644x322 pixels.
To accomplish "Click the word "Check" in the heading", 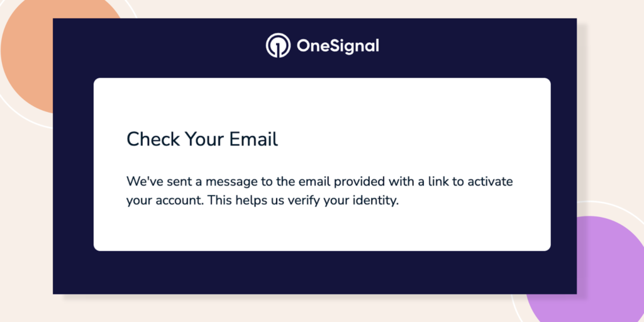I will (x=153, y=139).
